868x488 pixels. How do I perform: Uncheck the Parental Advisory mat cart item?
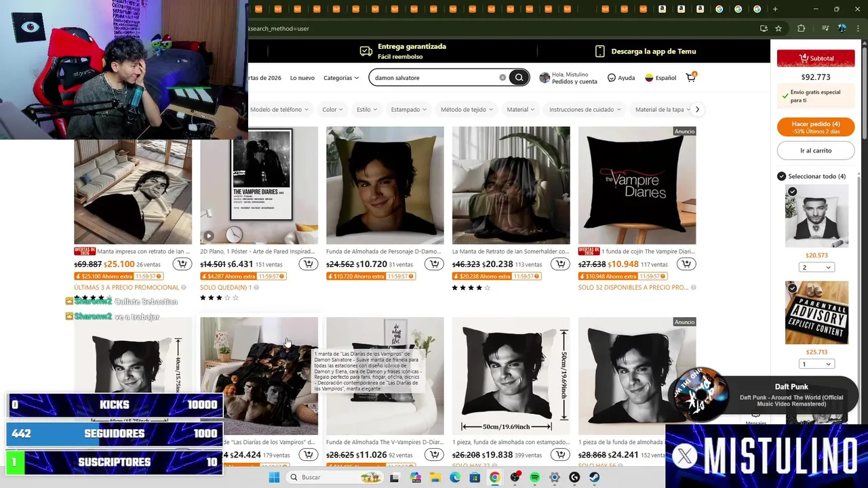tap(792, 288)
